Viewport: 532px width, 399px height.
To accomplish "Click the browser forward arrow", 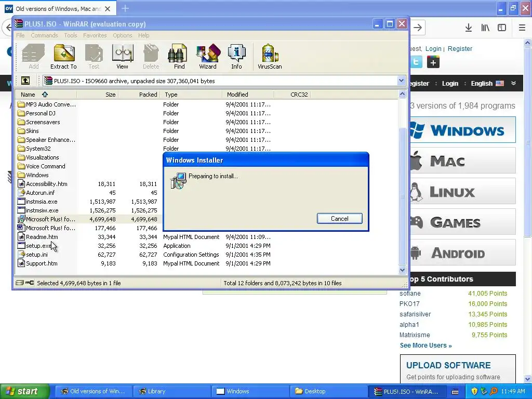I will 418,28.
